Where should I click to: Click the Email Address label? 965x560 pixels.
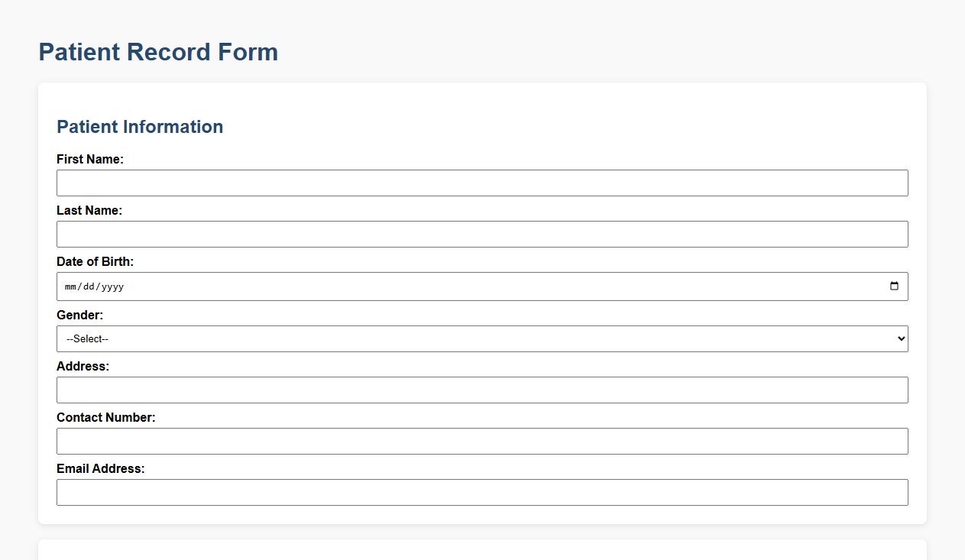tap(100, 468)
